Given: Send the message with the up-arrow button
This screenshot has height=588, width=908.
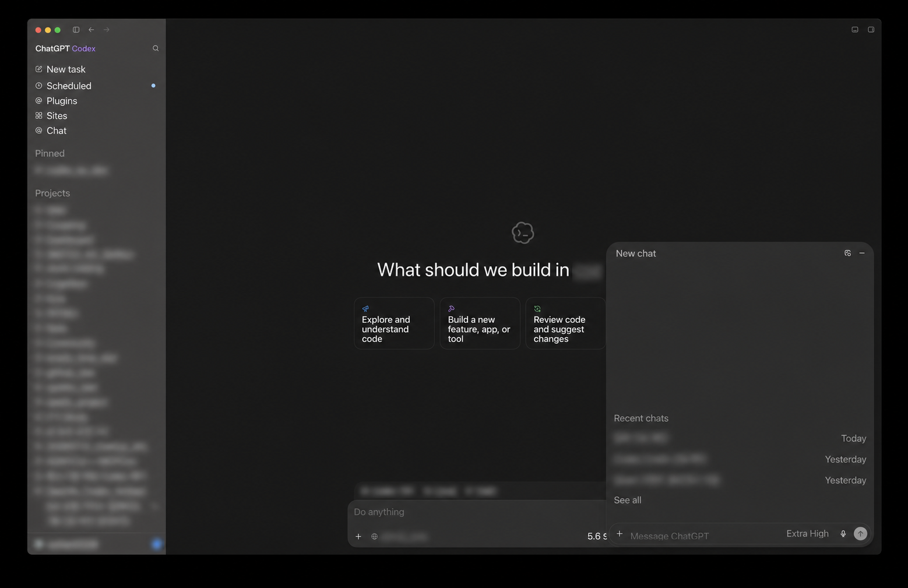Looking at the screenshot, I should coord(860,534).
